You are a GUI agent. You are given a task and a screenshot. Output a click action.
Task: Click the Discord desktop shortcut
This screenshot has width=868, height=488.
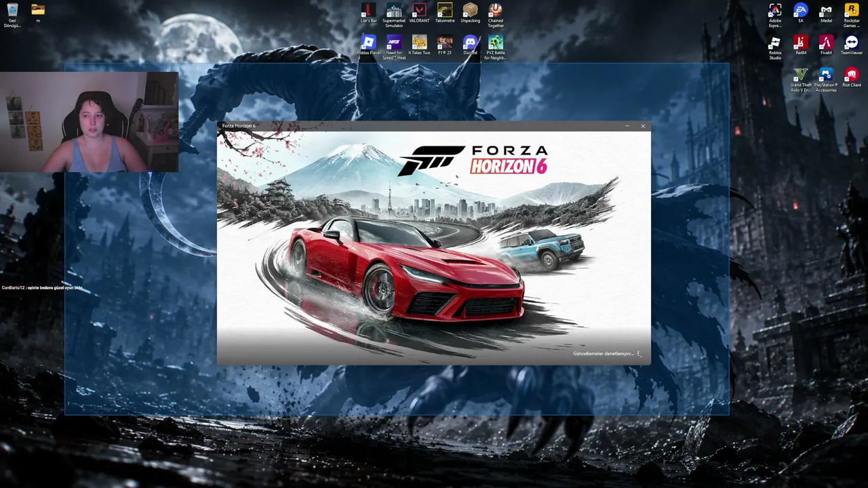click(x=470, y=45)
